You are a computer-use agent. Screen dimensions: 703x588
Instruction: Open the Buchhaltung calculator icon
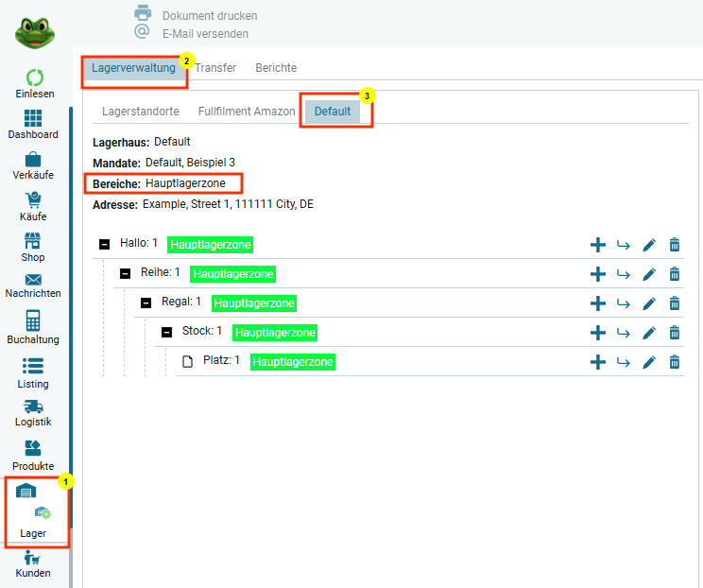pos(33,320)
